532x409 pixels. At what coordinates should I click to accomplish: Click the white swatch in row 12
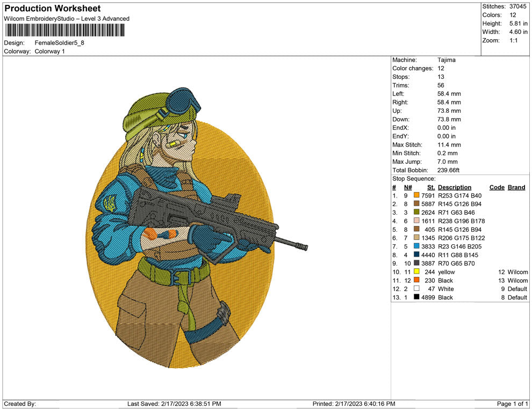(416, 288)
